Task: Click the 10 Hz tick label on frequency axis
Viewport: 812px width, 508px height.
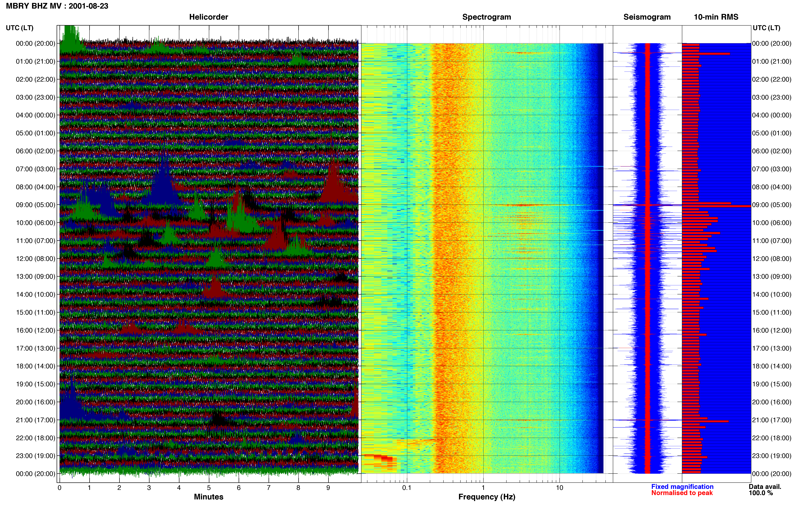Action: coord(559,487)
